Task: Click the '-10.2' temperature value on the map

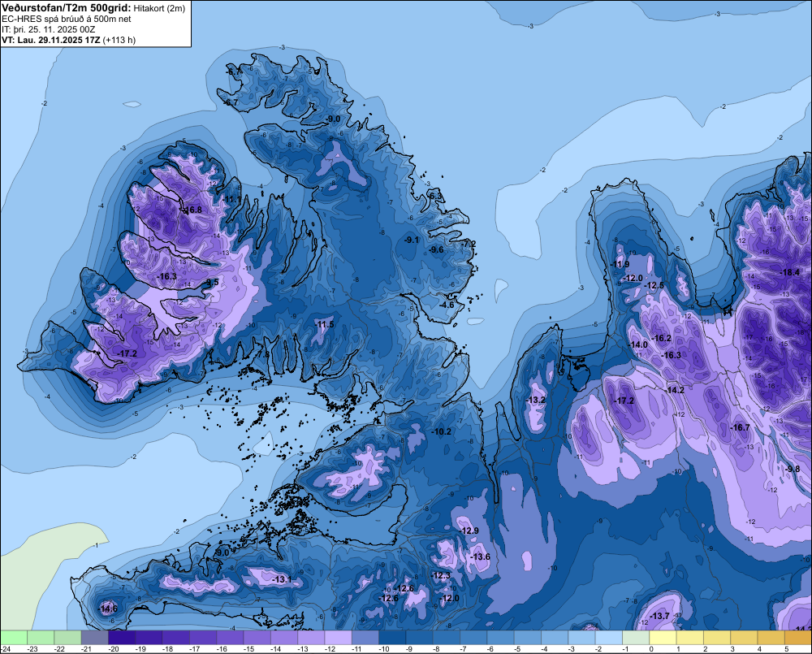Action: tap(441, 431)
